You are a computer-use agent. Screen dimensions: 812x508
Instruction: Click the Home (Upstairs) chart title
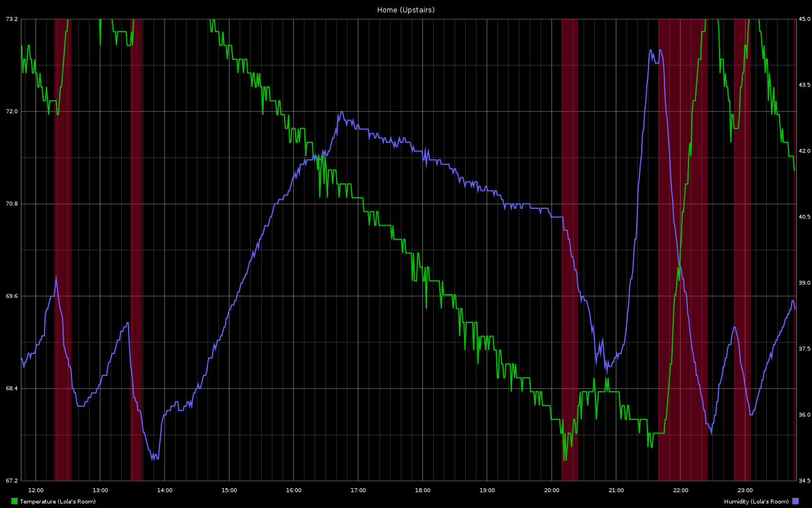click(405, 10)
